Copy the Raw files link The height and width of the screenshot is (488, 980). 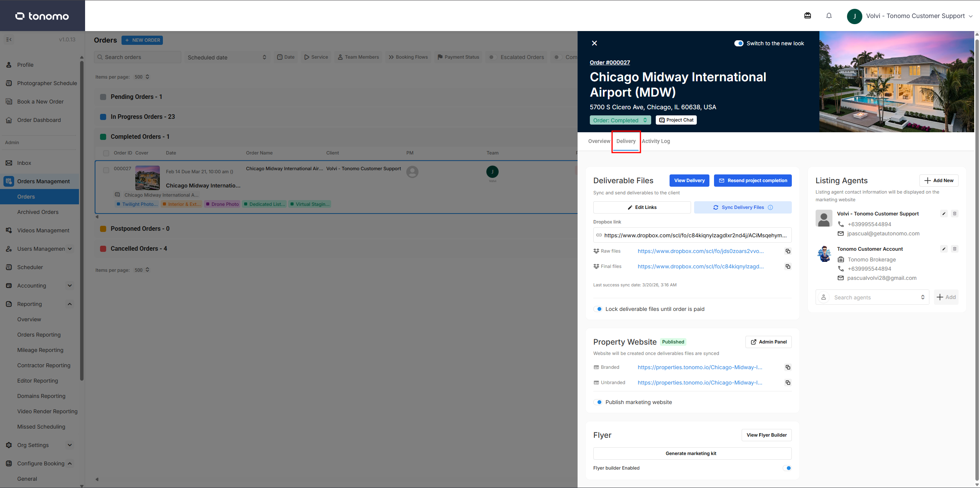[x=788, y=251]
